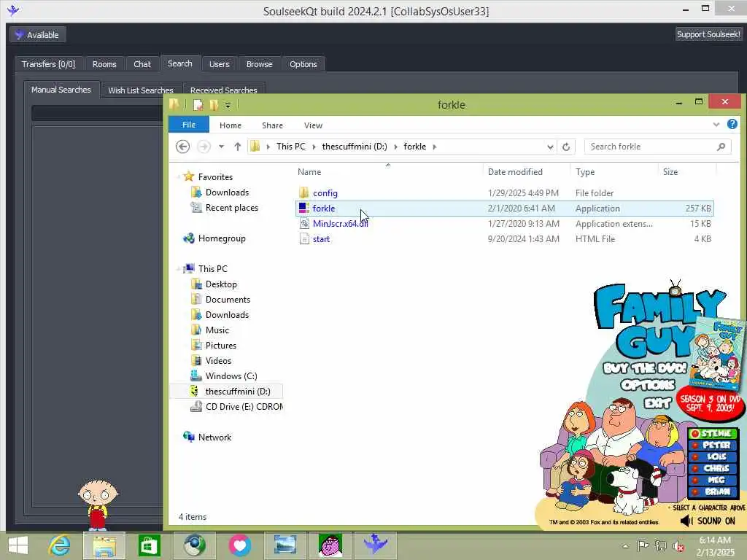Click the network tray icon
The height and width of the screenshot is (560, 747).
point(660,546)
